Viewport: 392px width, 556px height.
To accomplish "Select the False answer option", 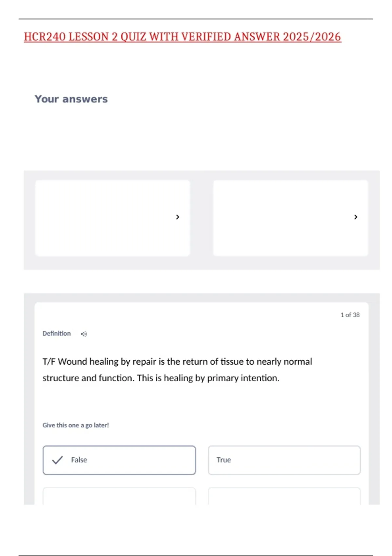I will click(x=119, y=460).
